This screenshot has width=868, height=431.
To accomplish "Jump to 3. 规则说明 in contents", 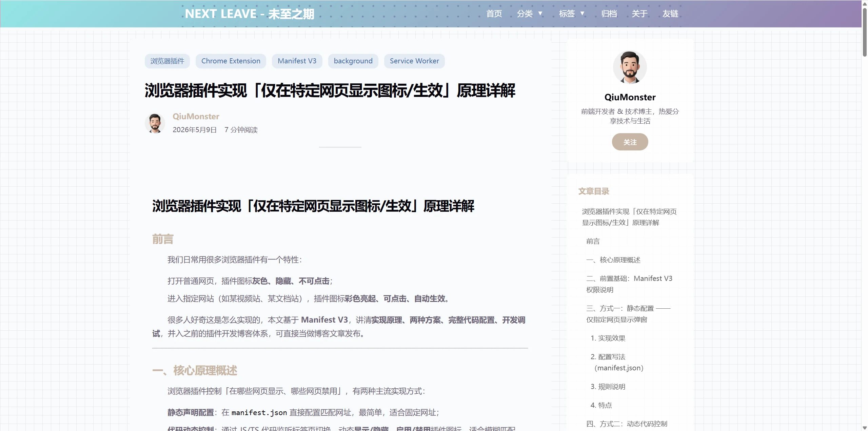I will (608, 387).
